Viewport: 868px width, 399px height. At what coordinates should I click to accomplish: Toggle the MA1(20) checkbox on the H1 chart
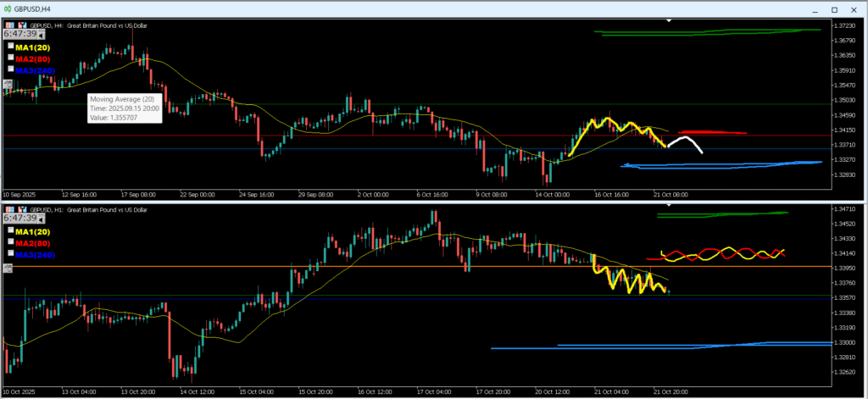click(10, 230)
